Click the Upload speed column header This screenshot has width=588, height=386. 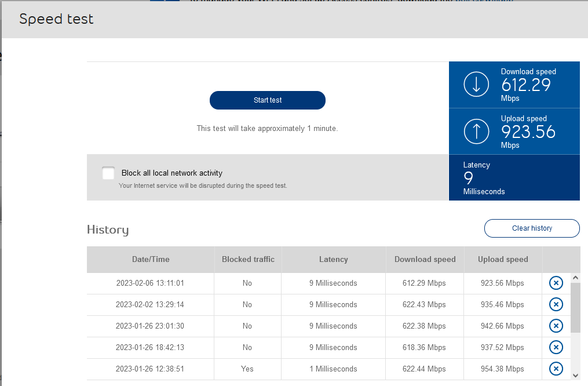[x=503, y=260]
